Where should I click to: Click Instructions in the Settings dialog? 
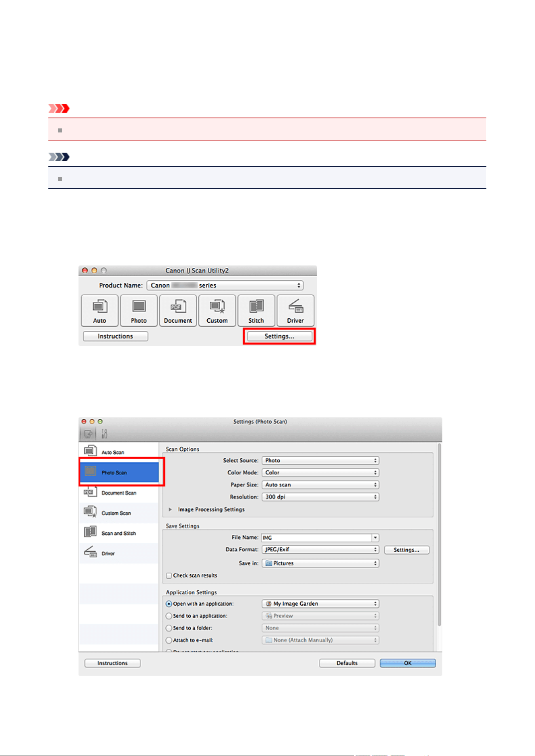coord(112,664)
